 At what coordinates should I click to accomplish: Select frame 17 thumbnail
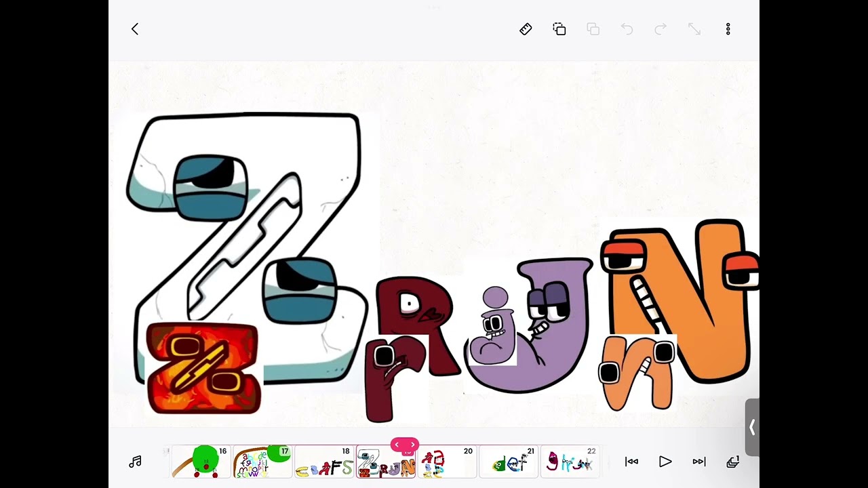pos(262,462)
